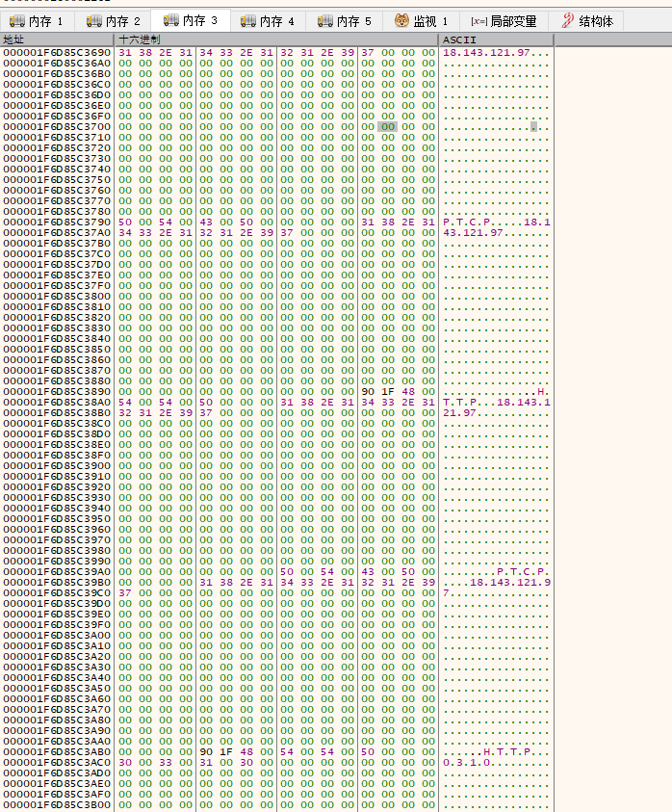Click ASCII text P.T.C.P.....18.1
The image size is (672, 812).
[x=496, y=223]
